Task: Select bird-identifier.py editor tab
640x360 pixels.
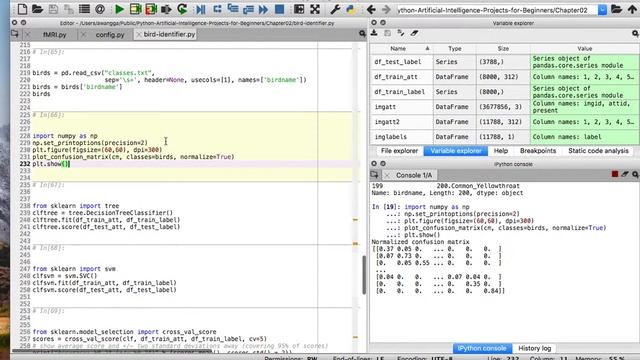Action: [169, 34]
